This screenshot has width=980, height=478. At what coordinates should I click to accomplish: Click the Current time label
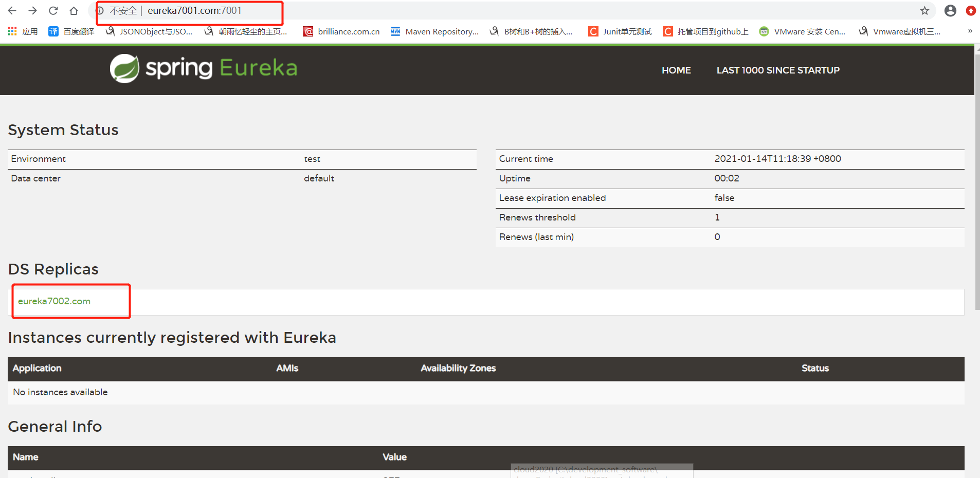pyautogui.click(x=526, y=159)
